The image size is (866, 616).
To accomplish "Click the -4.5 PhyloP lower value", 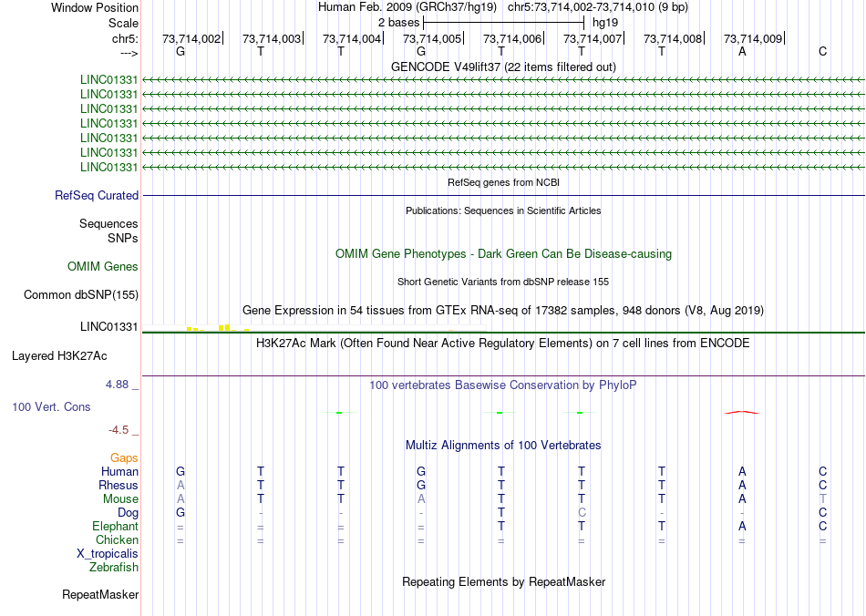I will [x=119, y=430].
